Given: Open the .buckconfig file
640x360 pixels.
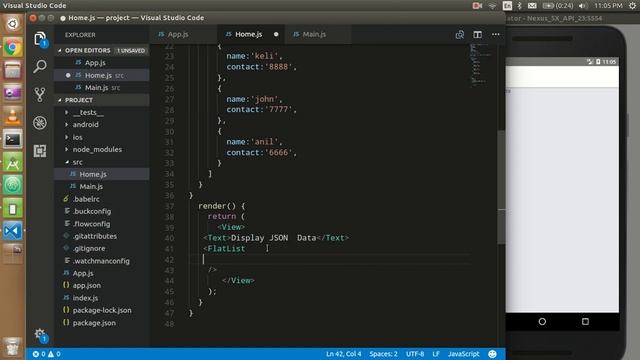Looking at the screenshot, I should click(102, 211).
